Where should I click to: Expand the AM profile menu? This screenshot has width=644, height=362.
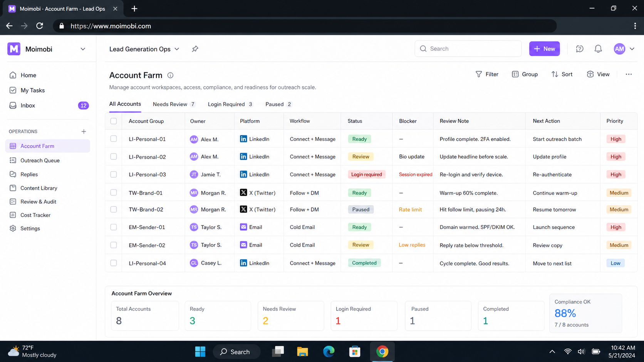(x=632, y=49)
